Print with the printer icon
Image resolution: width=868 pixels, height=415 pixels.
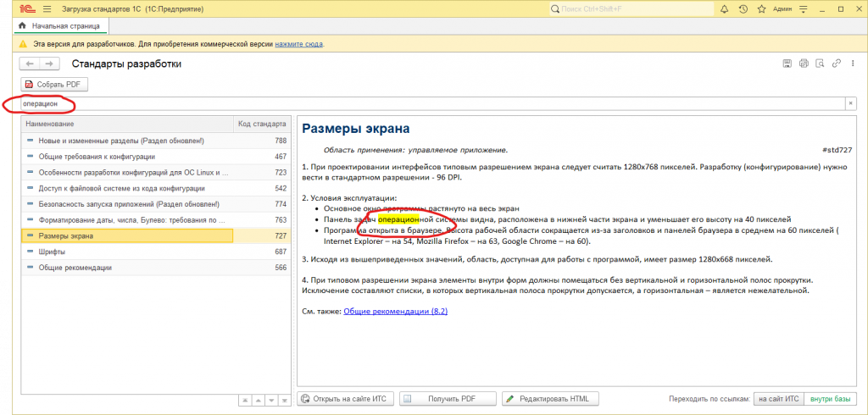click(x=804, y=63)
